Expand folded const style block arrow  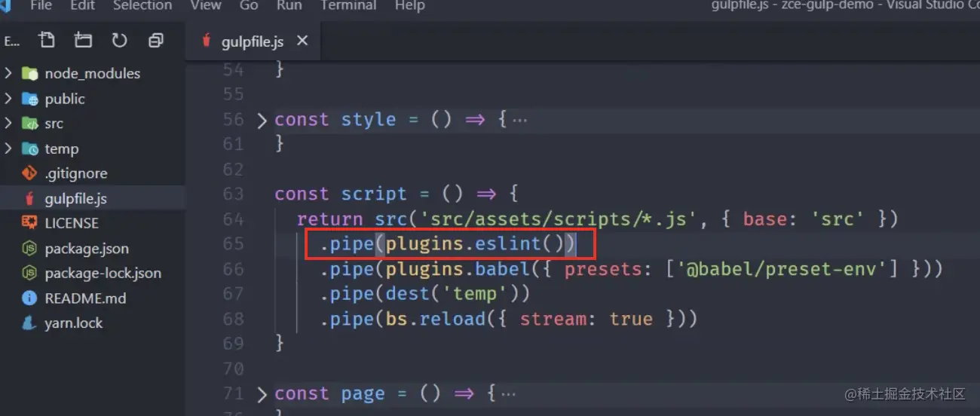(x=262, y=120)
